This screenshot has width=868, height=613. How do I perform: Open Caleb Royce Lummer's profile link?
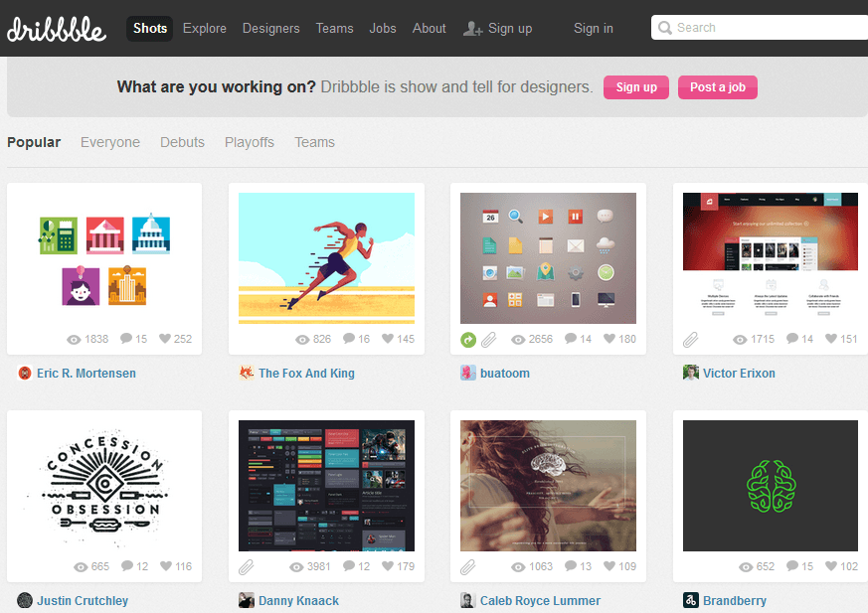tap(540, 601)
